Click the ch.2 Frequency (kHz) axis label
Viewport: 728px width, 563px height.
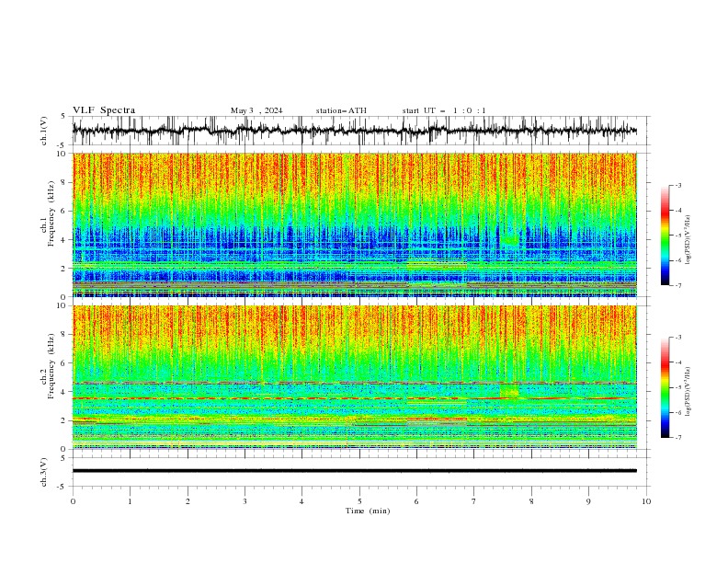pos(48,366)
